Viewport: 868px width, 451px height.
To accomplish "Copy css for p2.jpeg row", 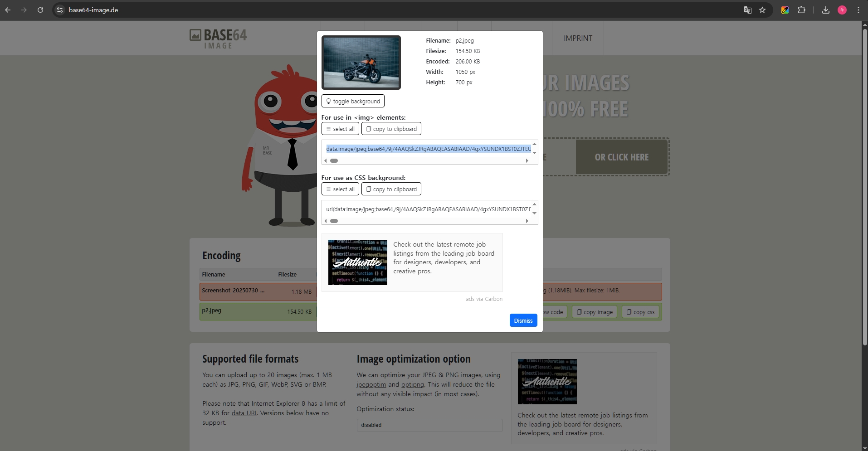I will (640, 312).
